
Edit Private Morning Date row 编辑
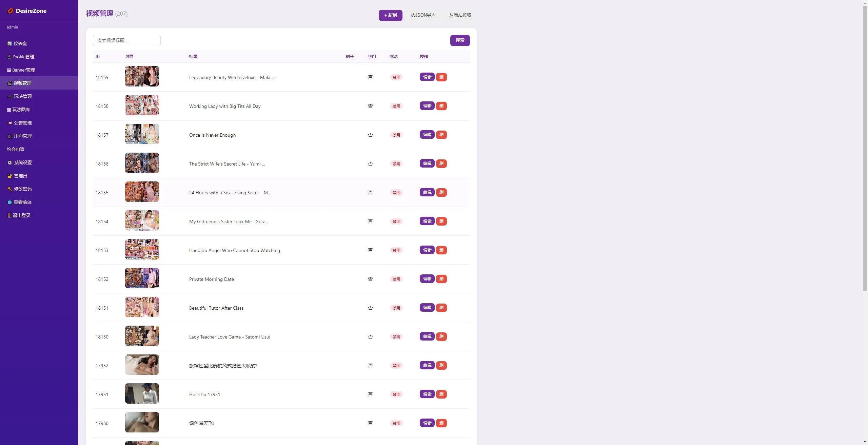[427, 279]
